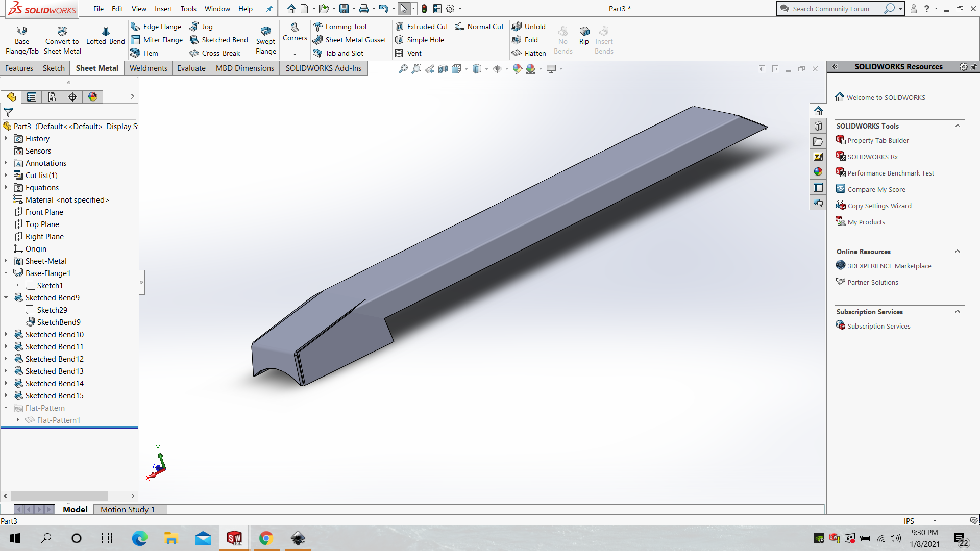Choose the Jog tool
The height and width of the screenshot is (551, 980).
pyautogui.click(x=201, y=27)
